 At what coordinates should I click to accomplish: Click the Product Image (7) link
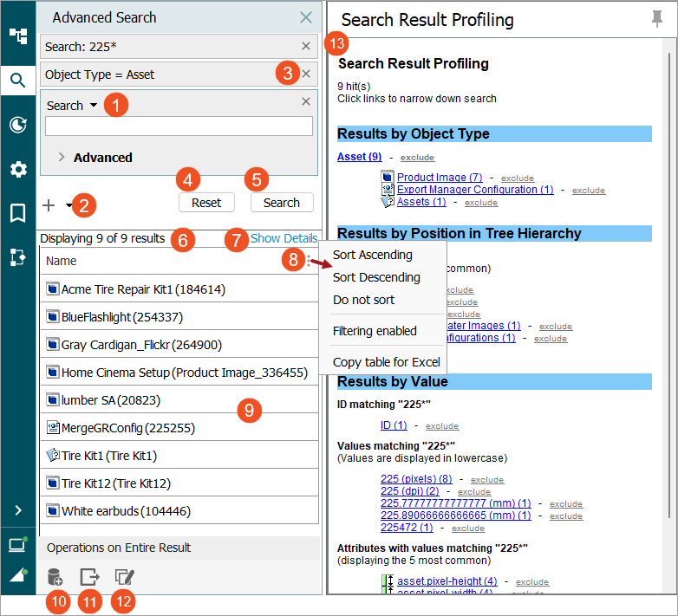click(x=440, y=177)
